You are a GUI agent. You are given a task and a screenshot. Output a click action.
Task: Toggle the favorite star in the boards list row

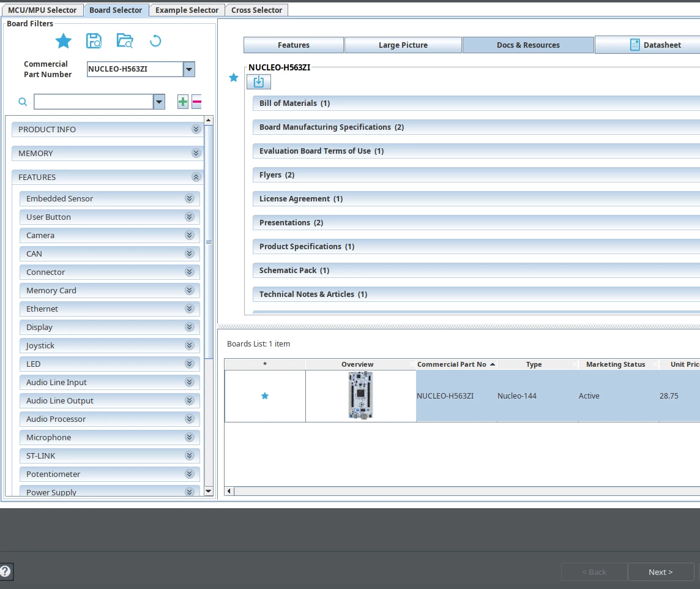pos(265,396)
